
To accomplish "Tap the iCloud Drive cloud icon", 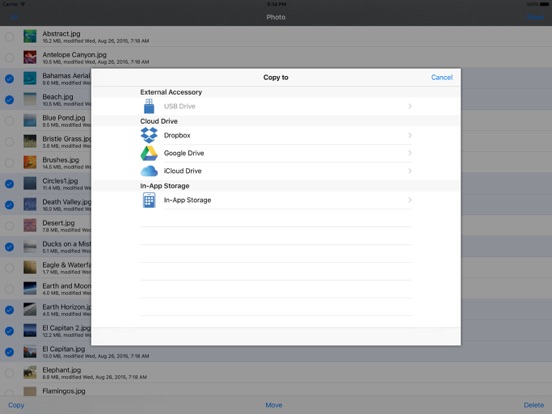I will tap(149, 171).
